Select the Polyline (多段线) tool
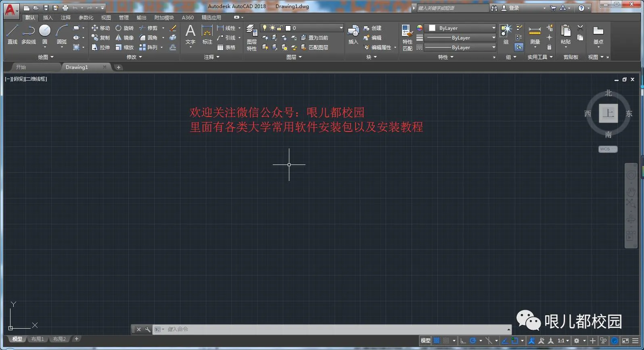This screenshot has width=644, height=350. (x=29, y=34)
